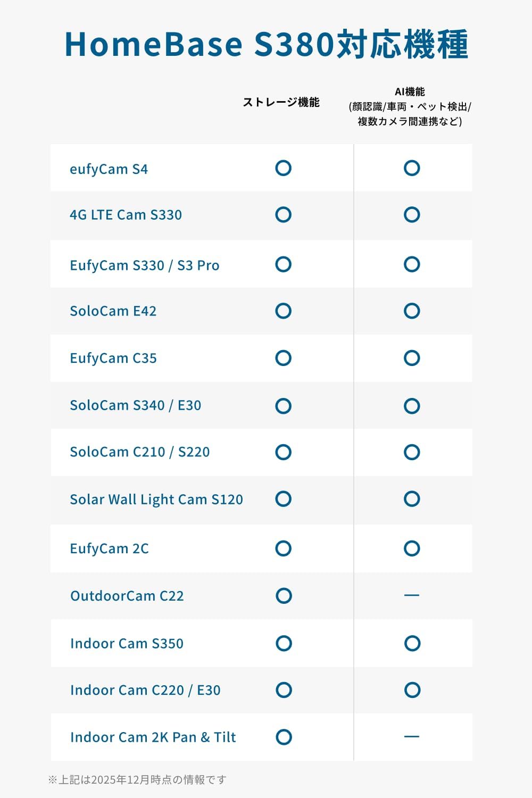Click the storage circle for SoloCam E42
This screenshot has height=798, width=532.
[x=284, y=311]
